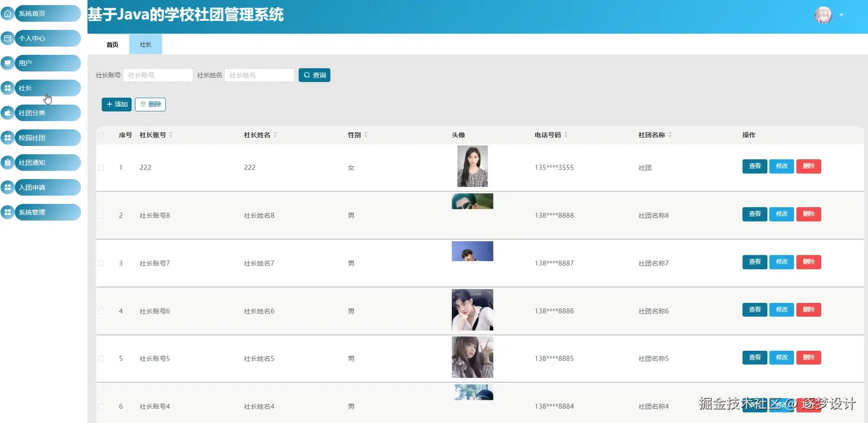
Task: Click 查看 for row 社长账号6
Action: coord(755,310)
